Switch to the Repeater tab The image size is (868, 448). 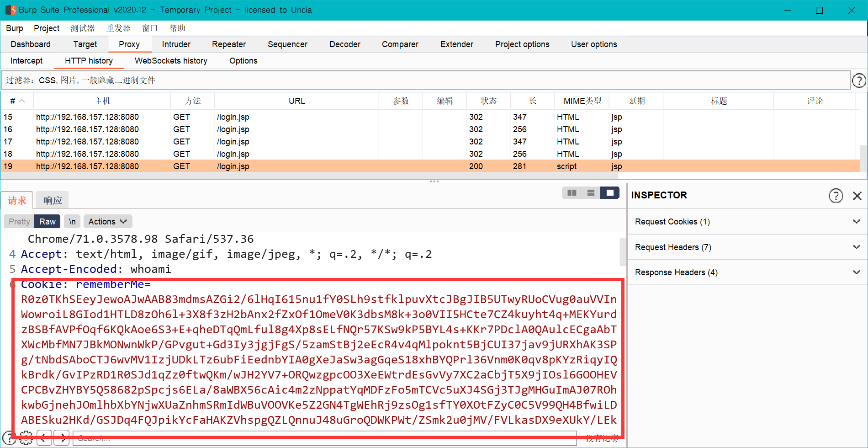point(229,44)
